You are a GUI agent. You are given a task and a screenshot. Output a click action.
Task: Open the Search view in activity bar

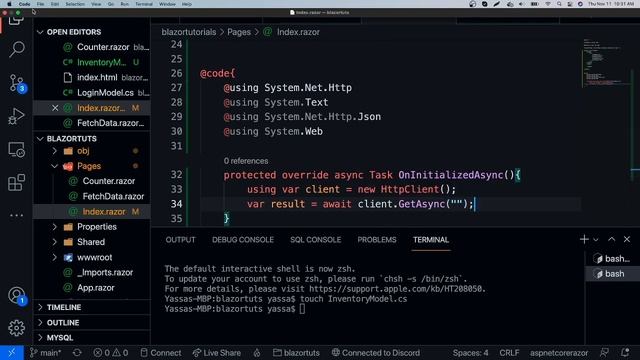(16, 49)
